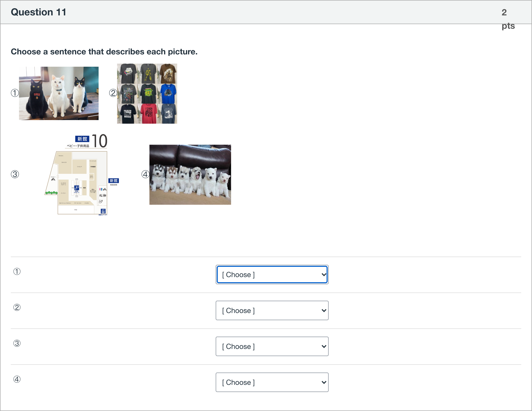This screenshot has width=532, height=411.
Task: Click the 2 pts score label
Action: click(508, 19)
